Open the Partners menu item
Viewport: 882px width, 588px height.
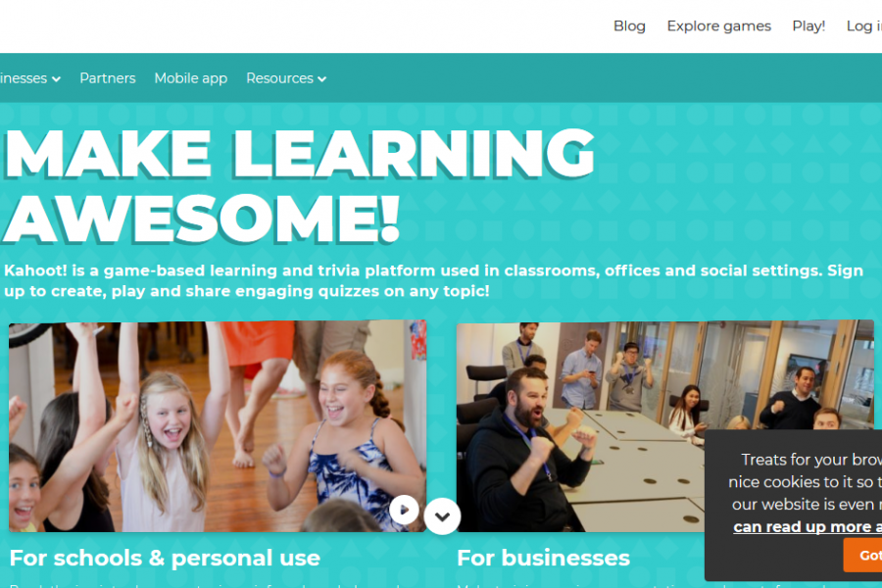pyautogui.click(x=108, y=78)
